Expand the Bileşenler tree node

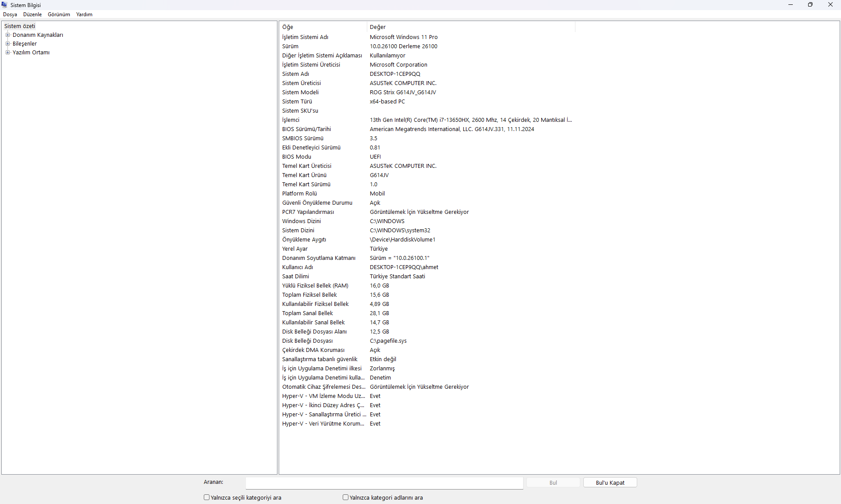tap(7, 43)
